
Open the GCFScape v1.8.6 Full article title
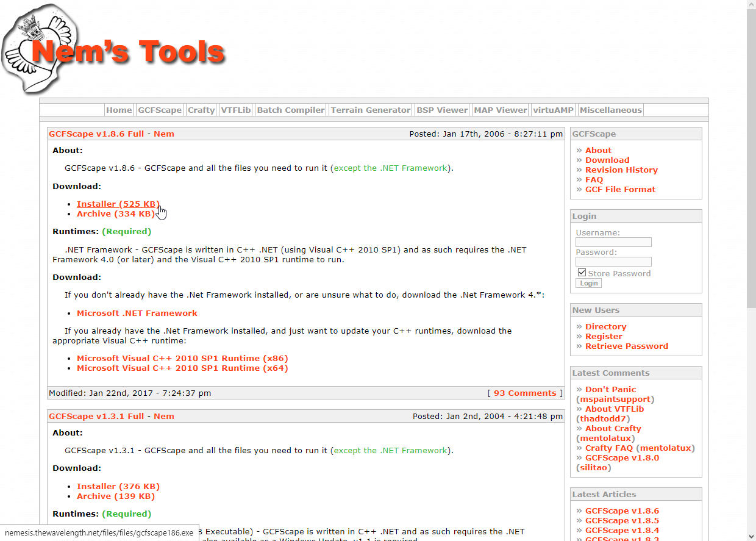[96, 134]
